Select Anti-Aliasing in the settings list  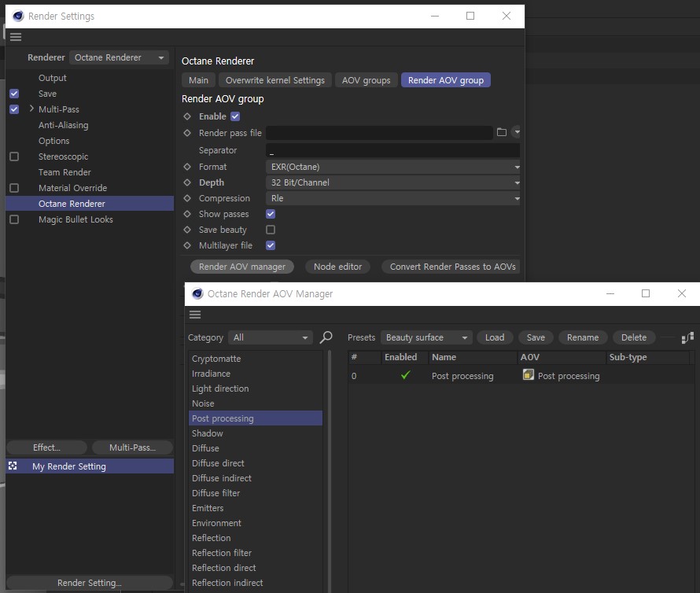coord(64,125)
